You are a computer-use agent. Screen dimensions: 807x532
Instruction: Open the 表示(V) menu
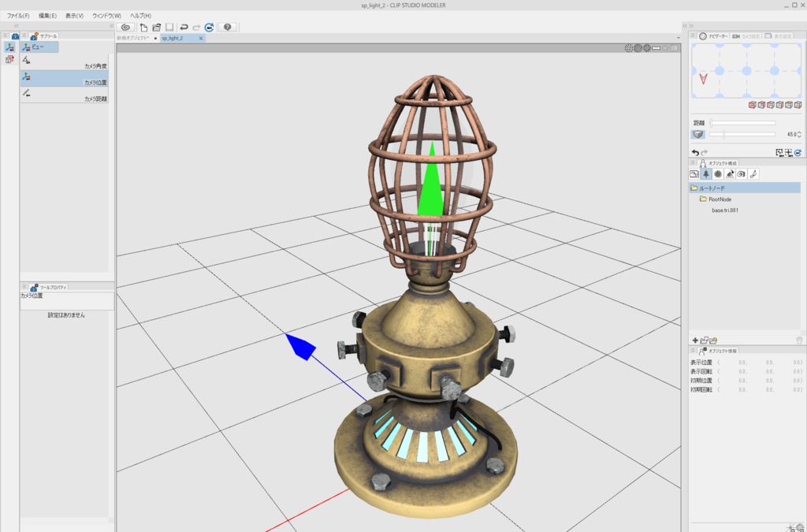click(74, 16)
